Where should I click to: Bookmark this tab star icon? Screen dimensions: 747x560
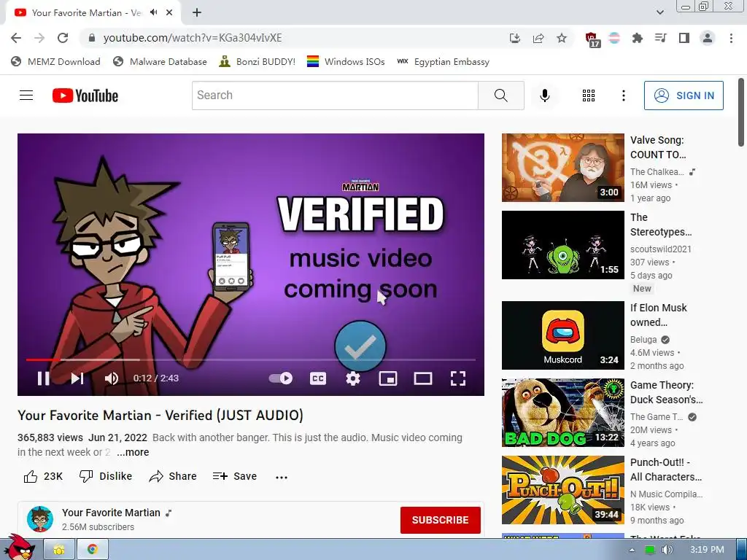(562, 38)
